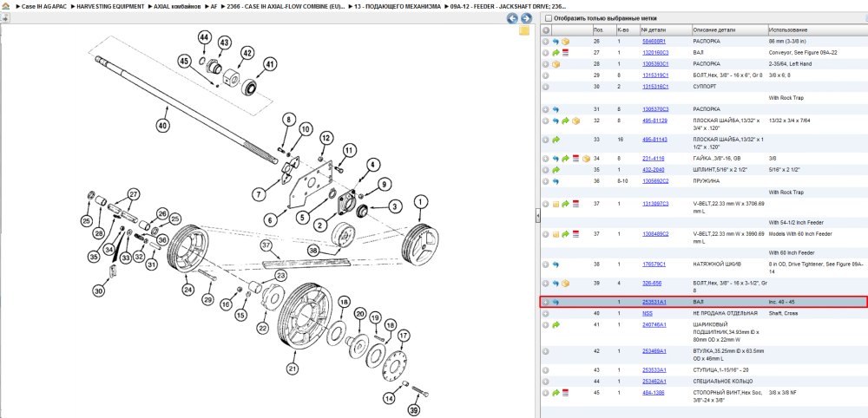Viewport: 868px width, 418px height.
Task: Click blue arrow icon for part 176579C1
Action: click(556, 265)
